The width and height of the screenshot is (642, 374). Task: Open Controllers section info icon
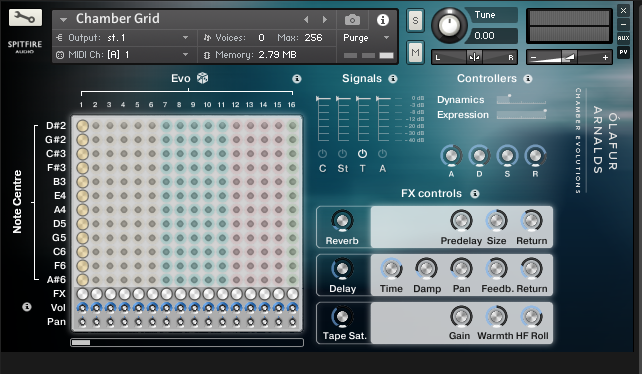point(528,79)
